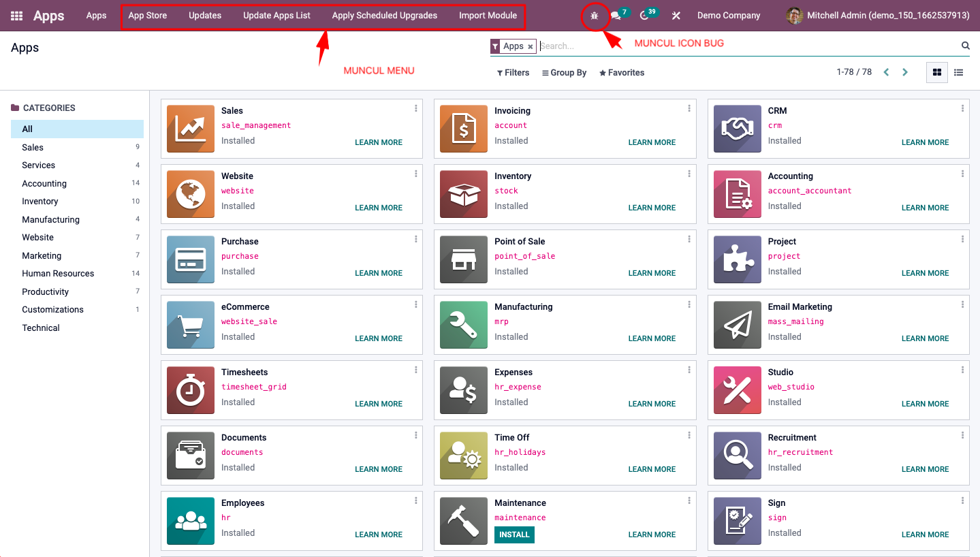This screenshot has width=980, height=557.
Task: Open the main apps grid menu
Action: click(16, 15)
